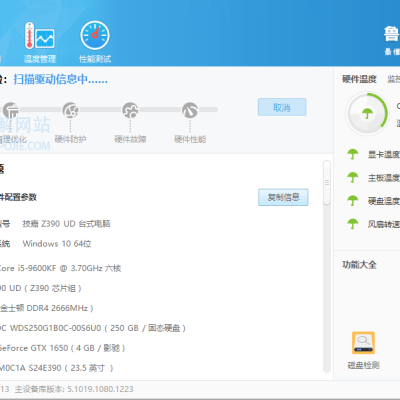Click the 技嘉 Z390 UD 台式电脑 text
The height and width of the screenshot is (400, 400).
tap(66, 224)
